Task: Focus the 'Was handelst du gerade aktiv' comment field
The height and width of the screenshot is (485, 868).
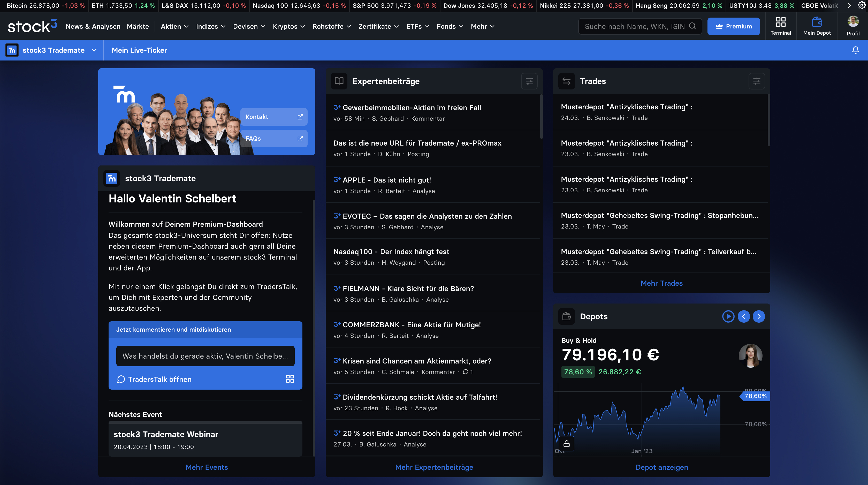Action: point(205,356)
